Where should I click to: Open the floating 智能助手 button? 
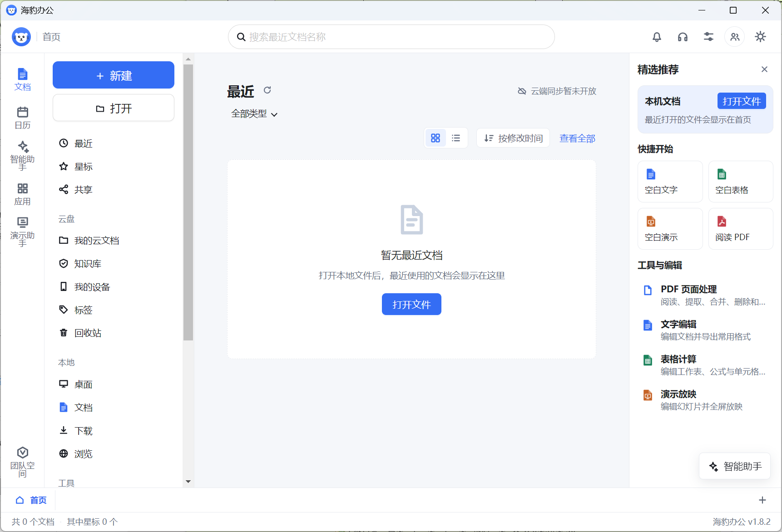point(735,466)
